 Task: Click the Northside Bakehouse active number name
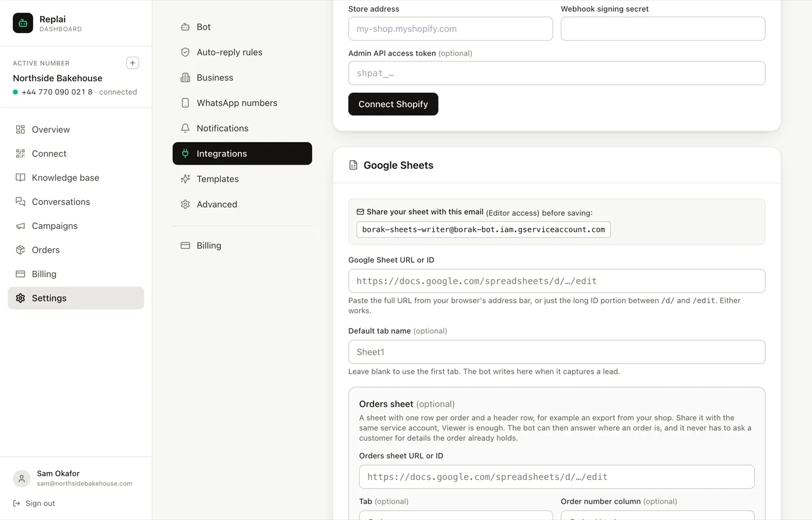click(x=57, y=78)
